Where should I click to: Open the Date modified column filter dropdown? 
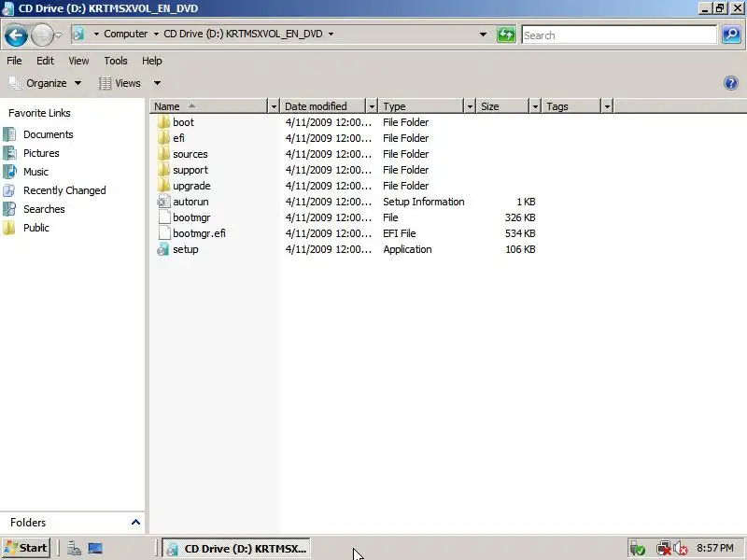tap(372, 106)
